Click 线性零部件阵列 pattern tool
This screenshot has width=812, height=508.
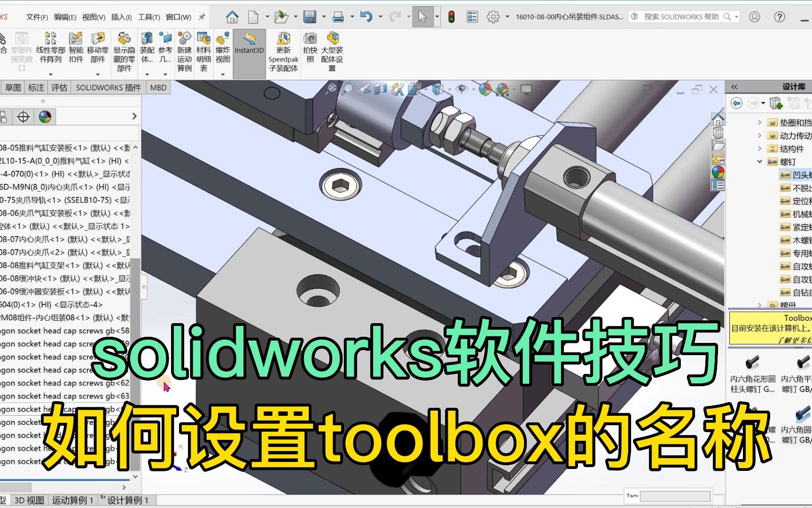tap(51, 47)
